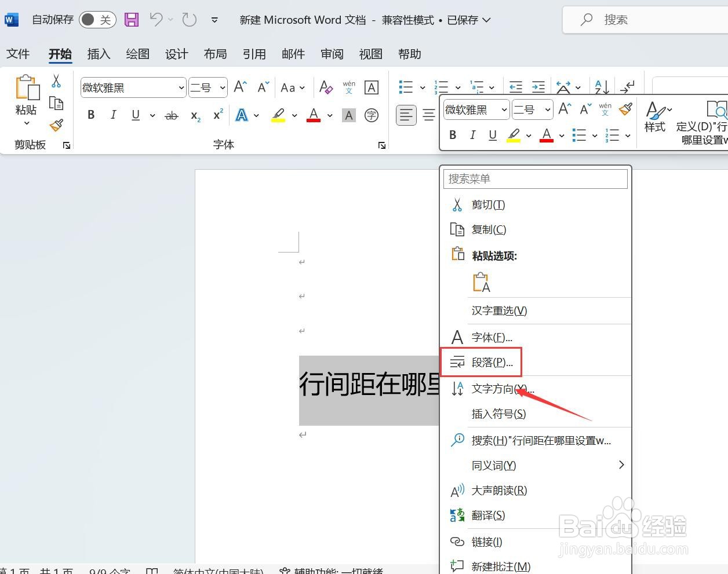The height and width of the screenshot is (574, 728).
Task: Click the 粘贴 button in the Clipboard group
Action: 26,98
